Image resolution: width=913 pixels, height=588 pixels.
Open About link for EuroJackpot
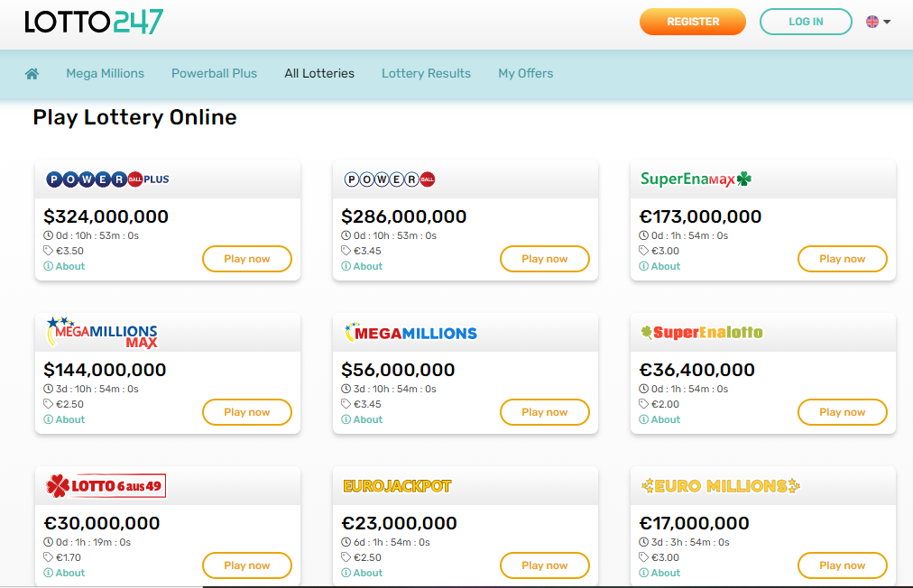tap(362, 573)
